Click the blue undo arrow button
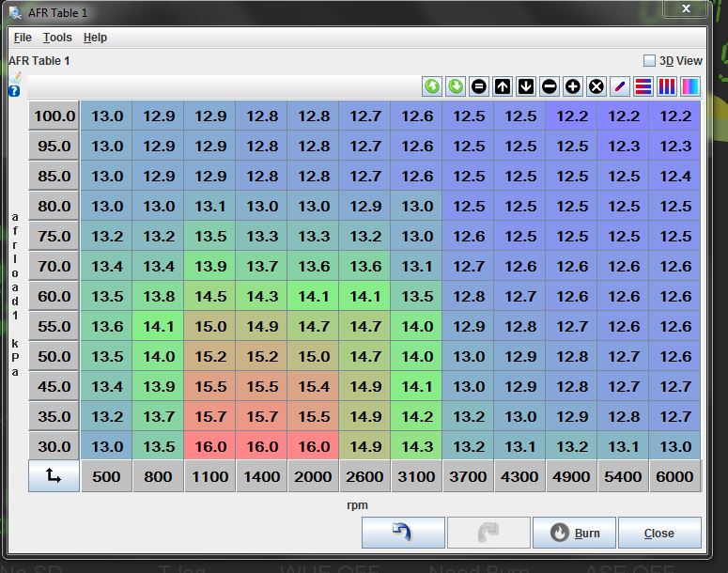Image resolution: width=728 pixels, height=573 pixels. point(403,533)
